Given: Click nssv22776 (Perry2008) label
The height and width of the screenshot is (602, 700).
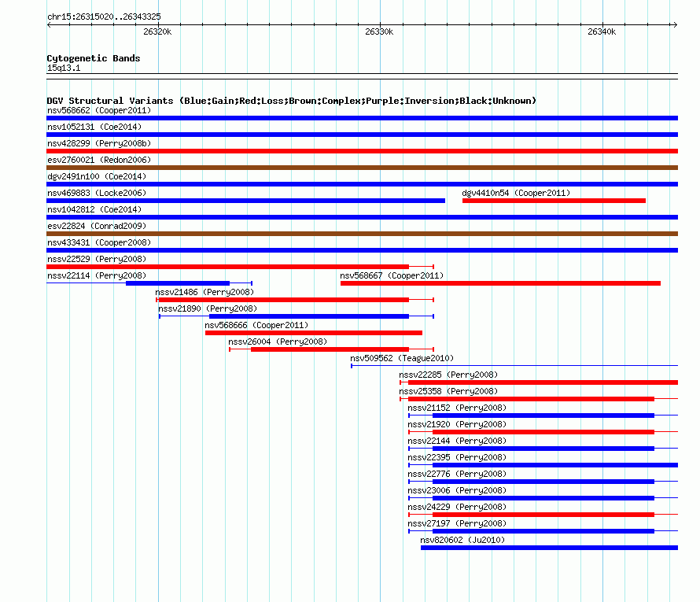Looking at the screenshot, I should click(457, 474).
